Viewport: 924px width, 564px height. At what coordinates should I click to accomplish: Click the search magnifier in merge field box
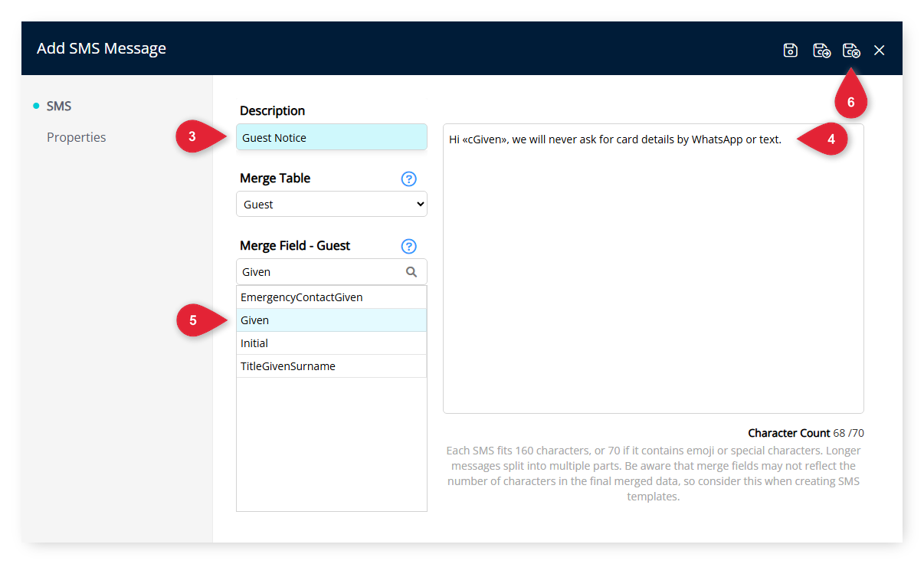pos(411,272)
